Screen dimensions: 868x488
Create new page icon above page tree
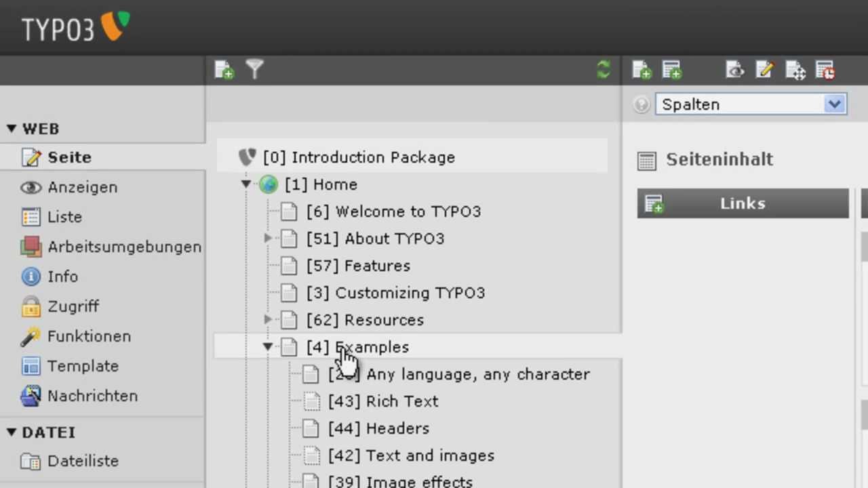pos(224,70)
